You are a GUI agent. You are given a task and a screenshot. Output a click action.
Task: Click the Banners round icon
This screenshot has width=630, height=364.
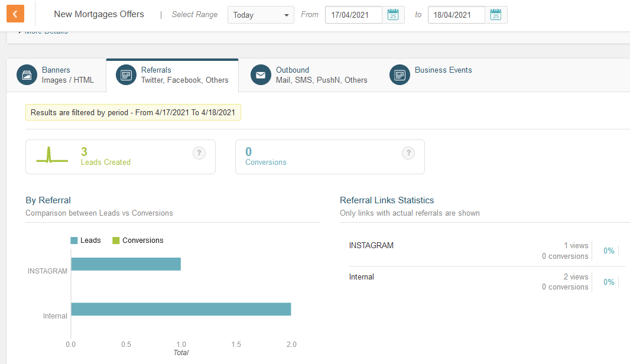pos(27,75)
